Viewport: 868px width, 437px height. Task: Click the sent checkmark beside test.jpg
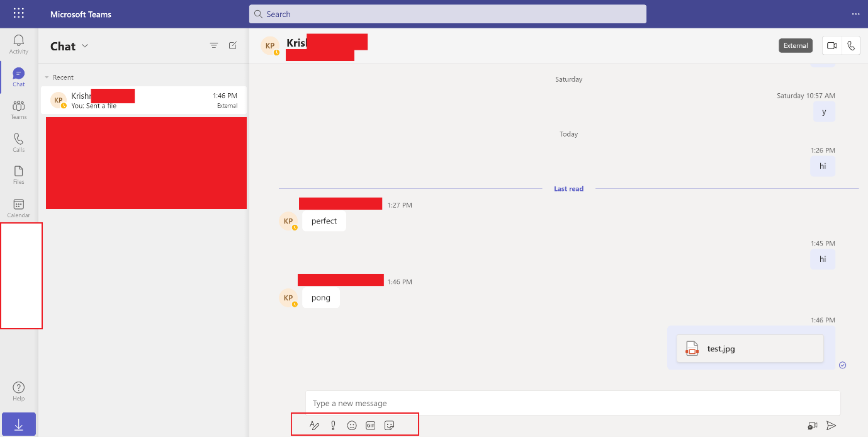pyautogui.click(x=843, y=365)
